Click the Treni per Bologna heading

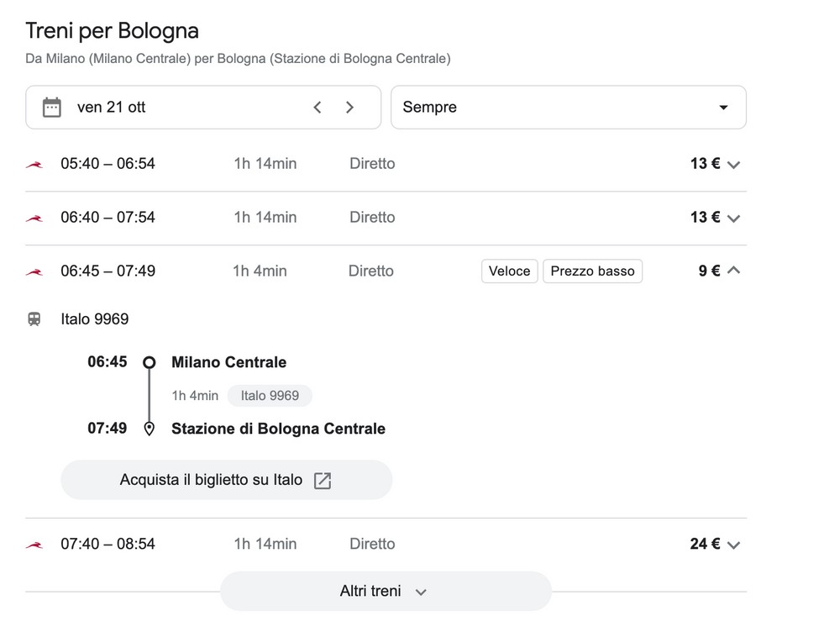coord(112,31)
